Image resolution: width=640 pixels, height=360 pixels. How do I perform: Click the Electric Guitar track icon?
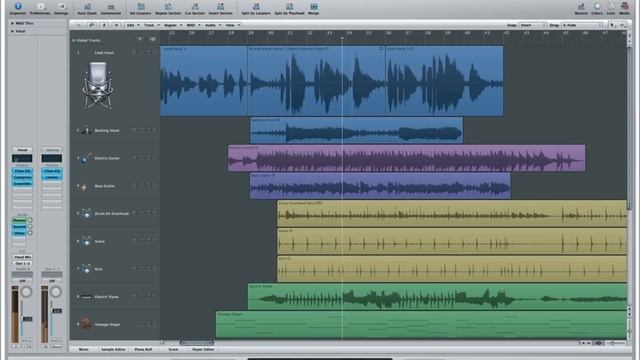85,158
